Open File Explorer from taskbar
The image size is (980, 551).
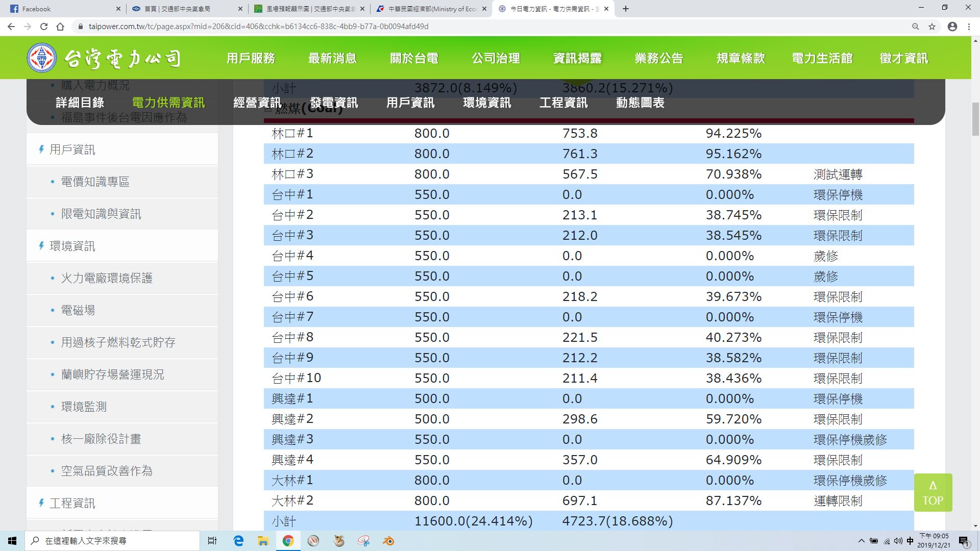[263, 541]
